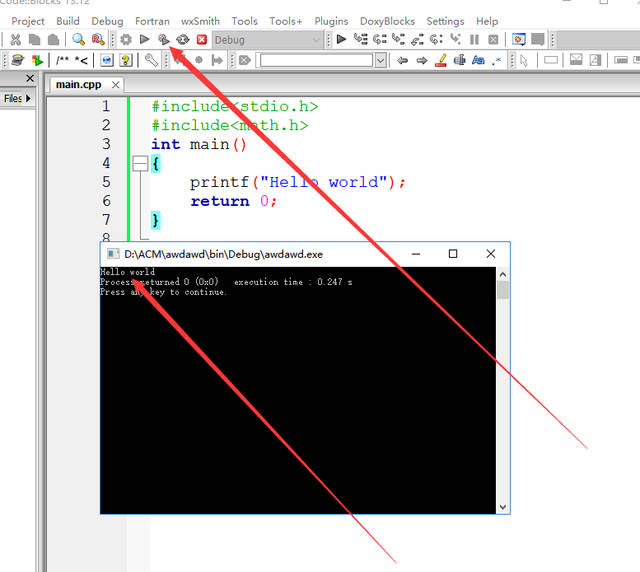
Task: Click the Build and Run icon
Action: (x=164, y=40)
